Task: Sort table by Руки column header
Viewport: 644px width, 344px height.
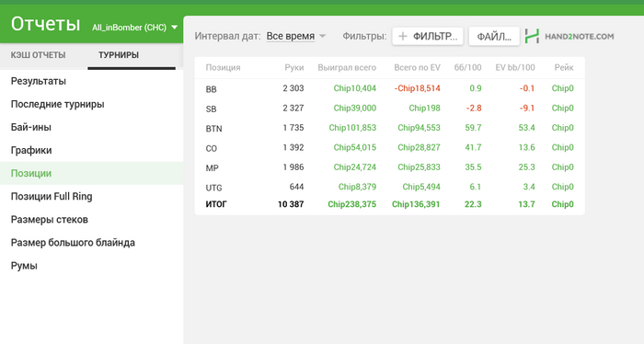Action: (294, 68)
